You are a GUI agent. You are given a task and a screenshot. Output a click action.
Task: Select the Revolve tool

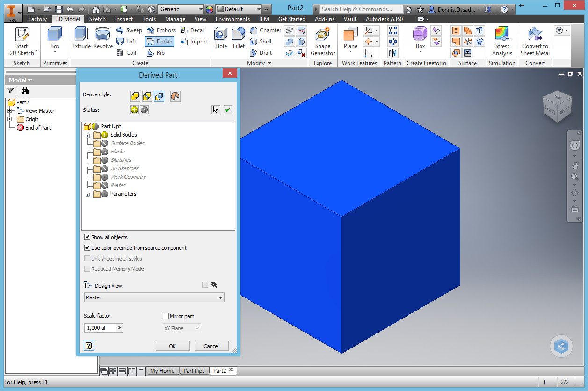click(103, 37)
